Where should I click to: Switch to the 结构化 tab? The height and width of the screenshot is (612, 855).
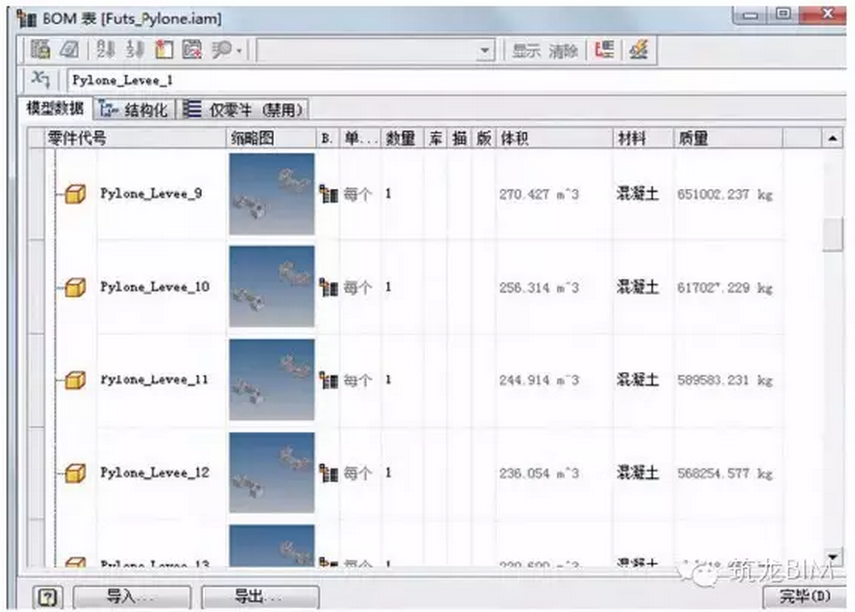(x=140, y=109)
